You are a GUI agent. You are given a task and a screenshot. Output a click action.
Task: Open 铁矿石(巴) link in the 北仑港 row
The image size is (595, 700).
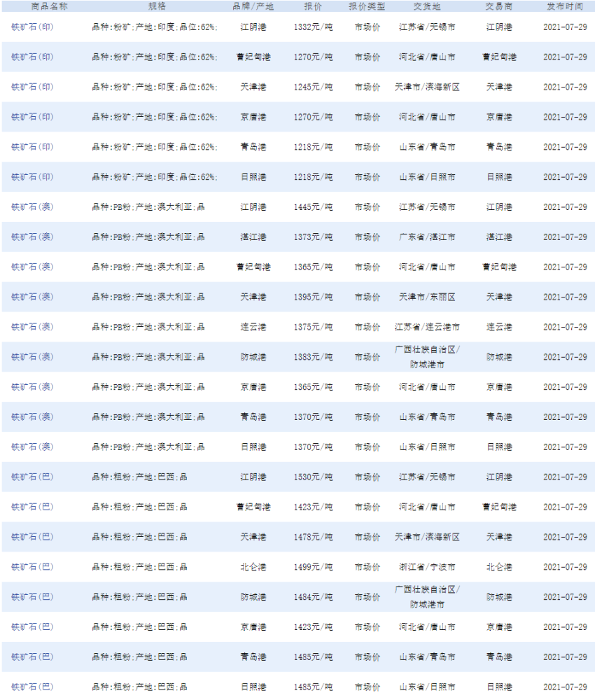click(x=32, y=567)
